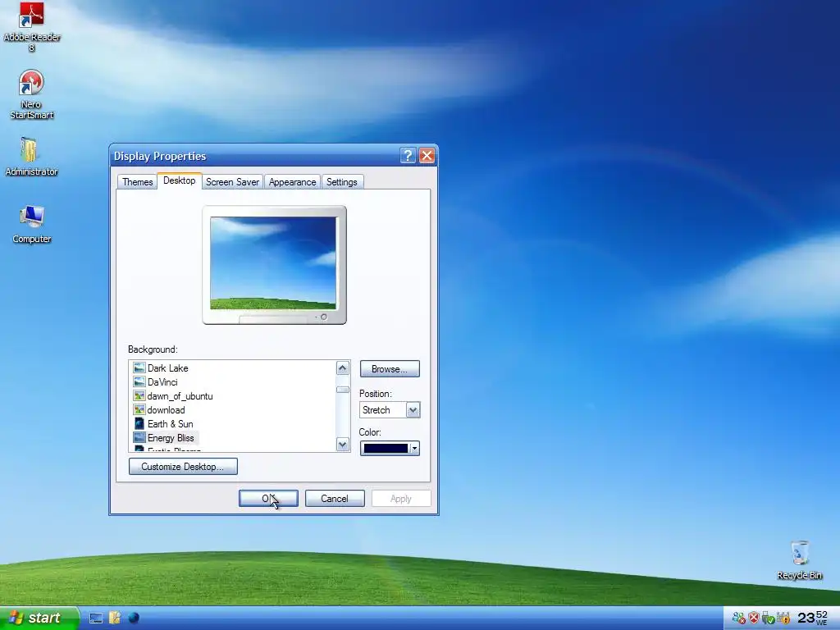Viewport: 840px width, 630px height.
Task: Click the background list scroll down arrow
Action: pyautogui.click(x=343, y=444)
